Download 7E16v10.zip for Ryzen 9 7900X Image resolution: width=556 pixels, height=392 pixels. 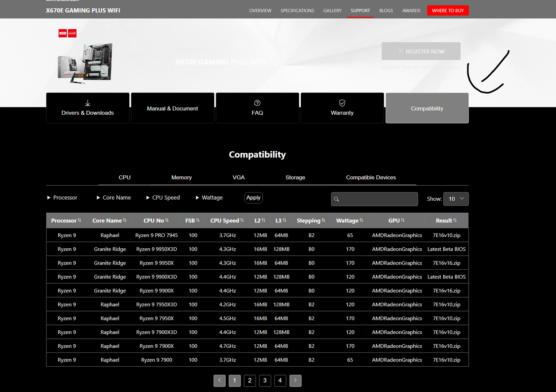(447, 346)
